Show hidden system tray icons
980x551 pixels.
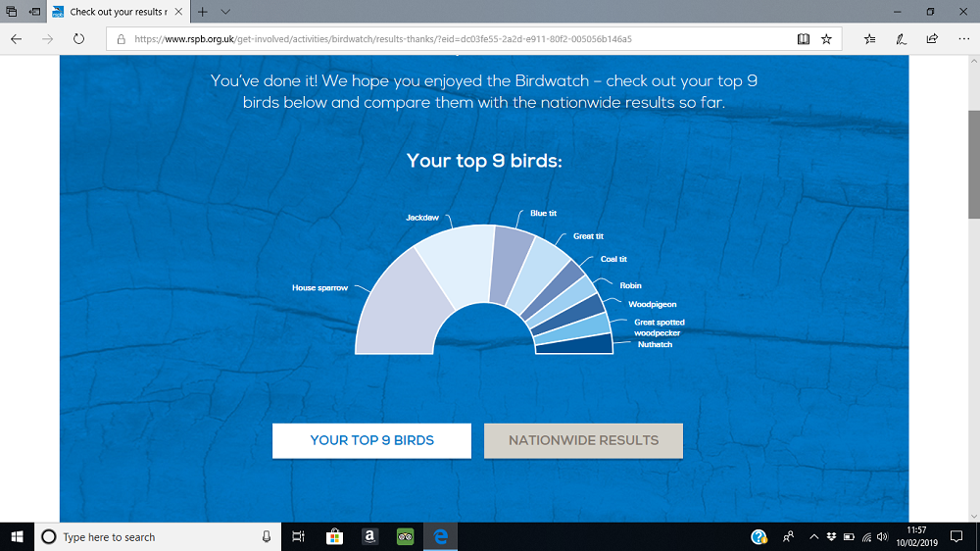[812, 537]
